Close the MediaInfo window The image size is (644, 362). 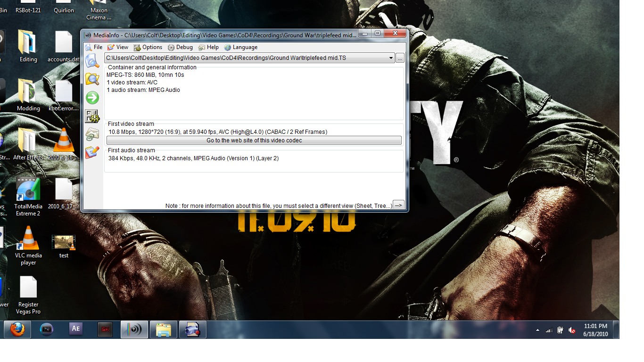[x=395, y=33]
